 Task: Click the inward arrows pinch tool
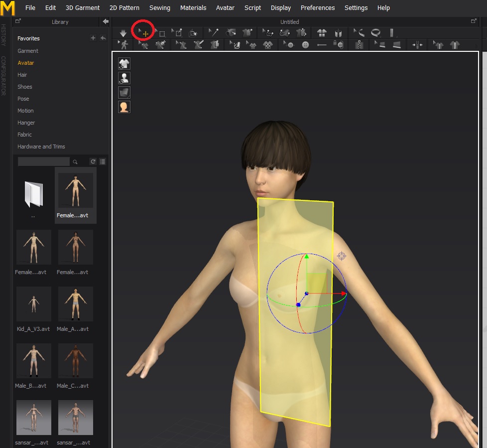[x=417, y=45]
